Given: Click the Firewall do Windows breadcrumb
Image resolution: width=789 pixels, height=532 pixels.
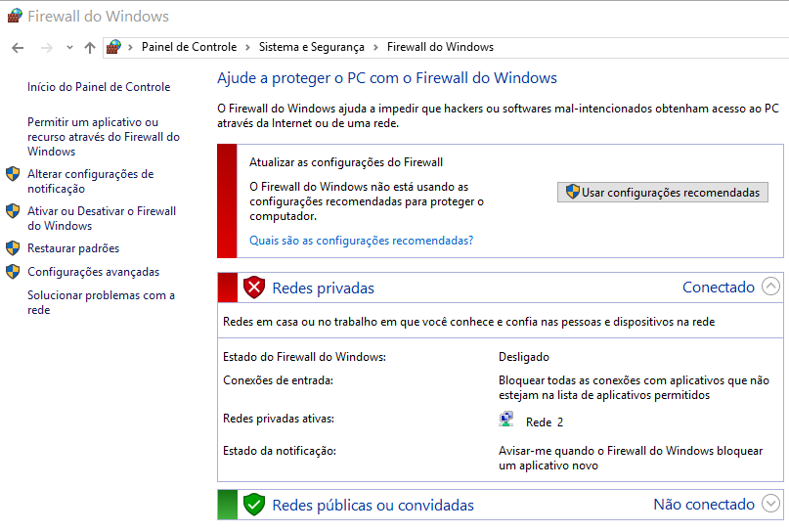Looking at the screenshot, I should coord(440,47).
